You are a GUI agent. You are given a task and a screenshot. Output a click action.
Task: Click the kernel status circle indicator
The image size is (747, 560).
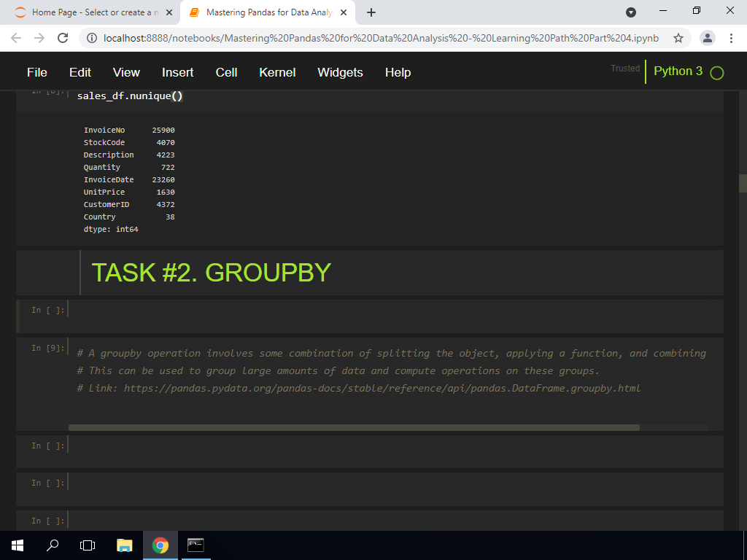(716, 73)
